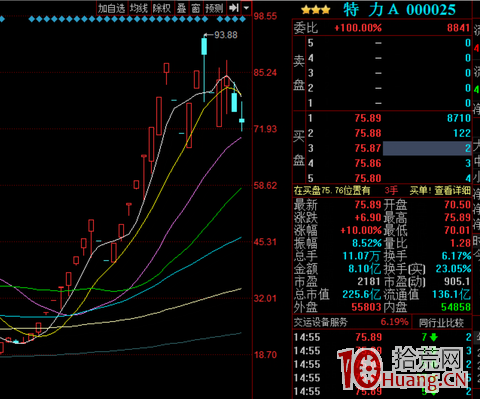Click the buy 2 volume 122
The height and width of the screenshot is (399, 480).
pyautogui.click(x=462, y=133)
